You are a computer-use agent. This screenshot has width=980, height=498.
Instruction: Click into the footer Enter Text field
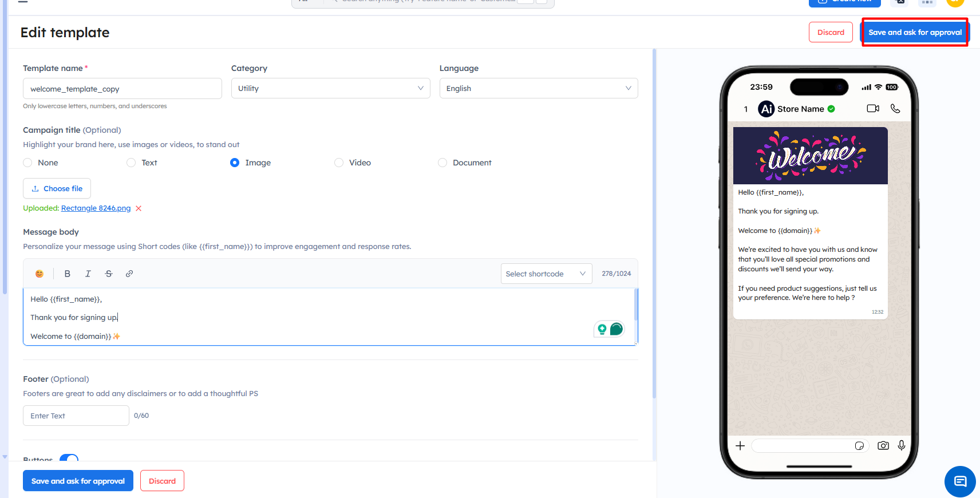(76, 416)
